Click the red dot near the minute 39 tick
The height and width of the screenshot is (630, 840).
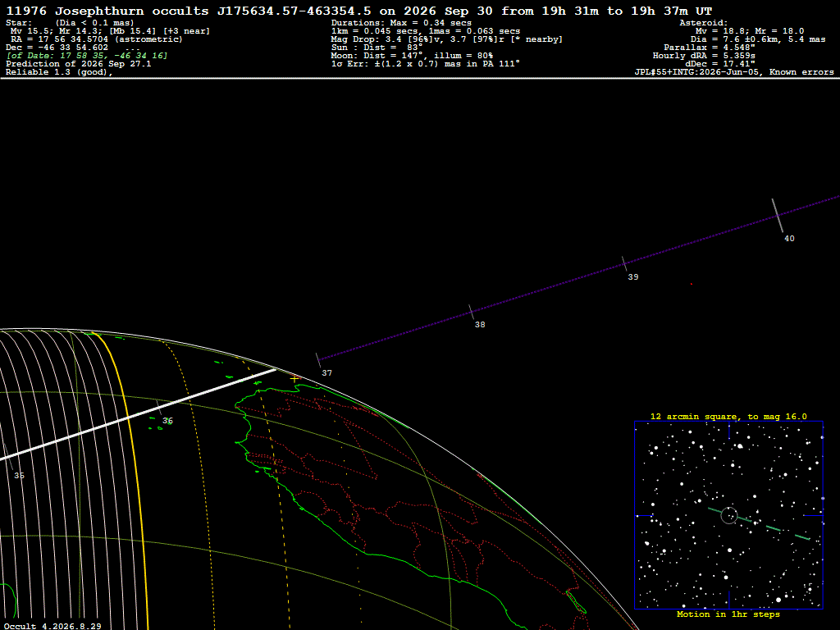tap(691, 284)
